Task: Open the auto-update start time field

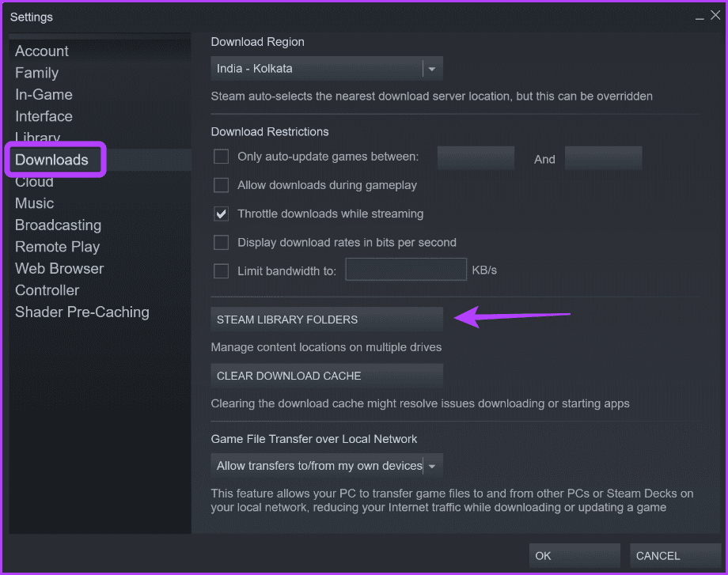Action: click(x=476, y=157)
